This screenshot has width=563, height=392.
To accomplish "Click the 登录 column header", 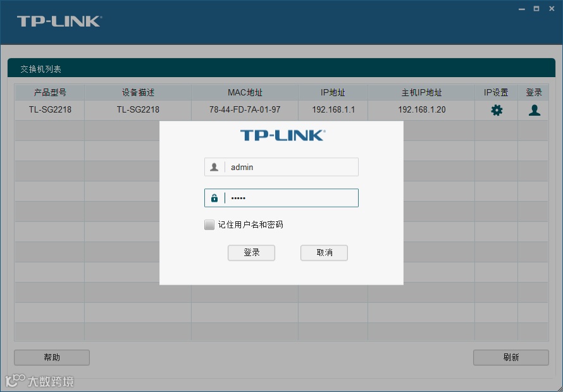I will click(533, 92).
